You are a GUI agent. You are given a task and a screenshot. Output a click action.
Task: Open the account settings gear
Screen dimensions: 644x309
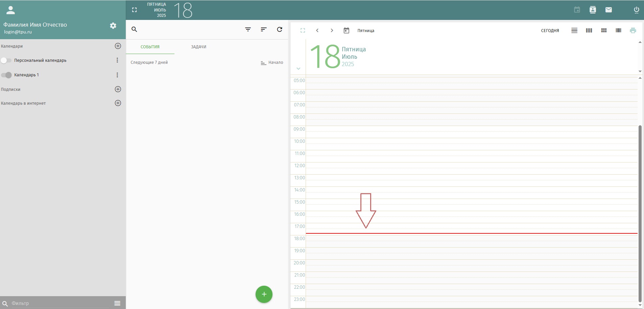(113, 26)
